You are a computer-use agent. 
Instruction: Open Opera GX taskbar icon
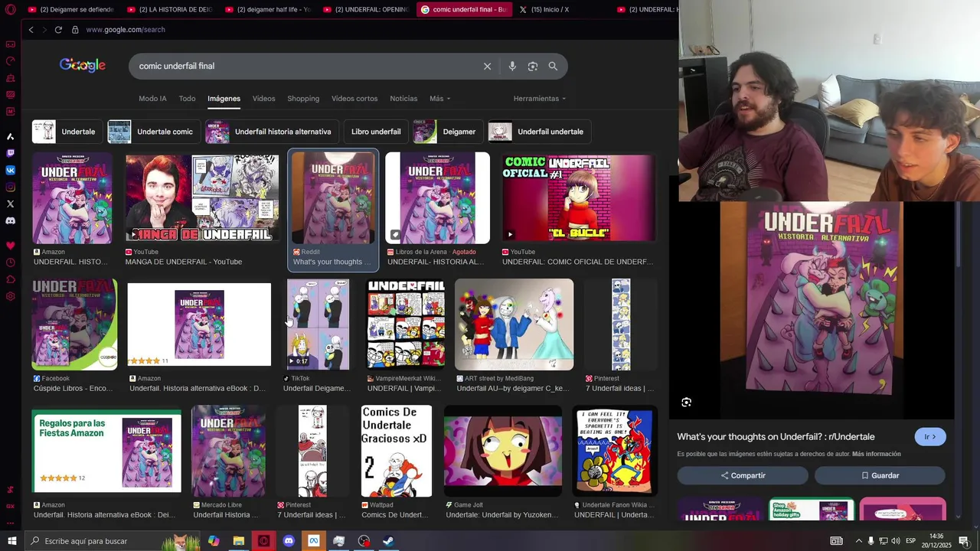[263, 541]
